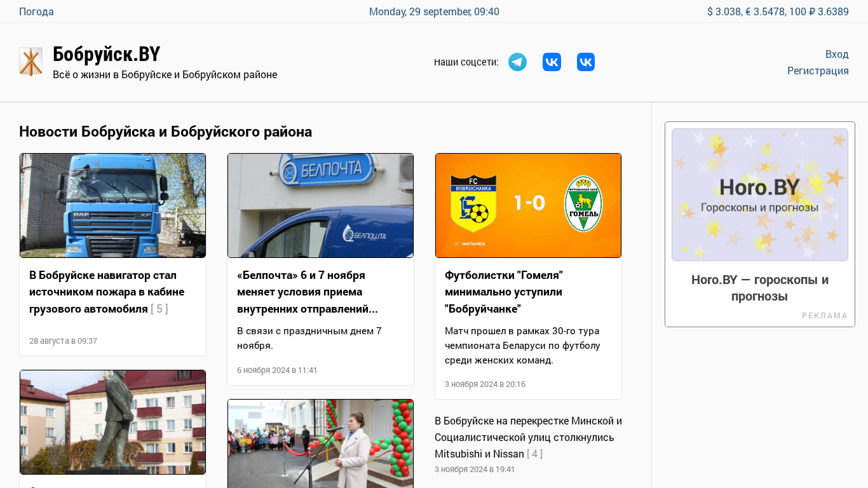The image size is (868, 488).
Task: Click the "6 ноября 2024 в 11:41" timestamp
Action: pos(277,370)
